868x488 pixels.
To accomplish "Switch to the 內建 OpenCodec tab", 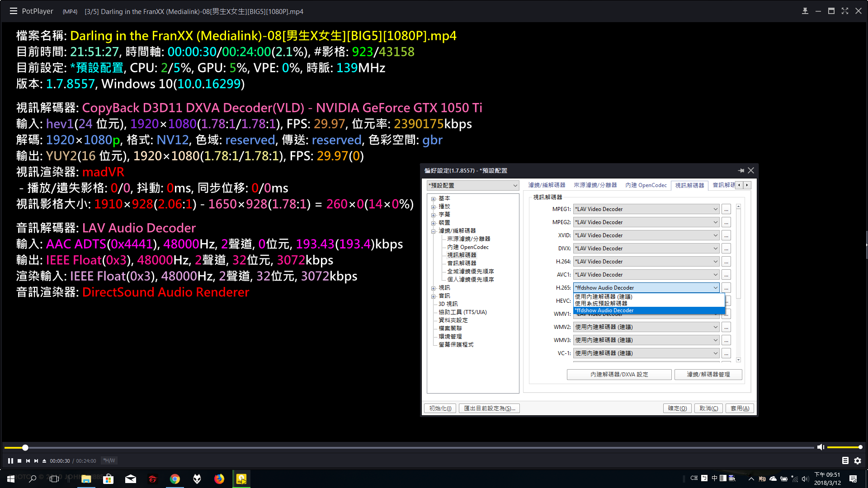I will tap(646, 185).
